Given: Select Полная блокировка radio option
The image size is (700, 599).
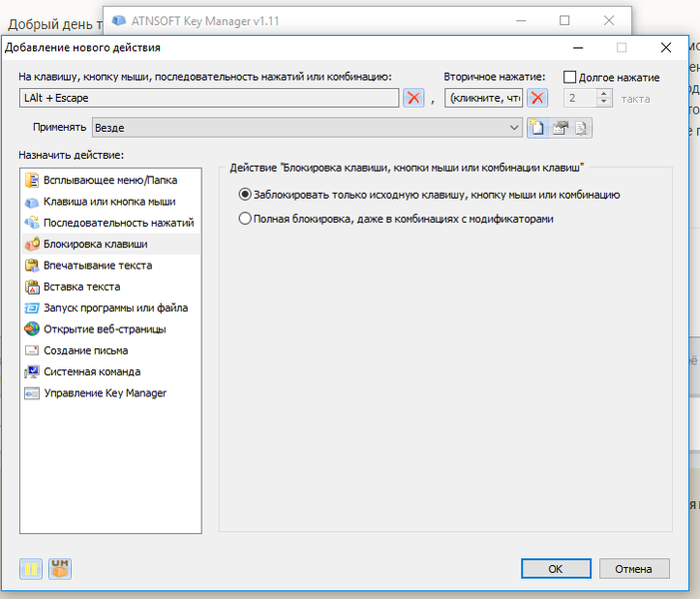Looking at the screenshot, I should [245, 219].
